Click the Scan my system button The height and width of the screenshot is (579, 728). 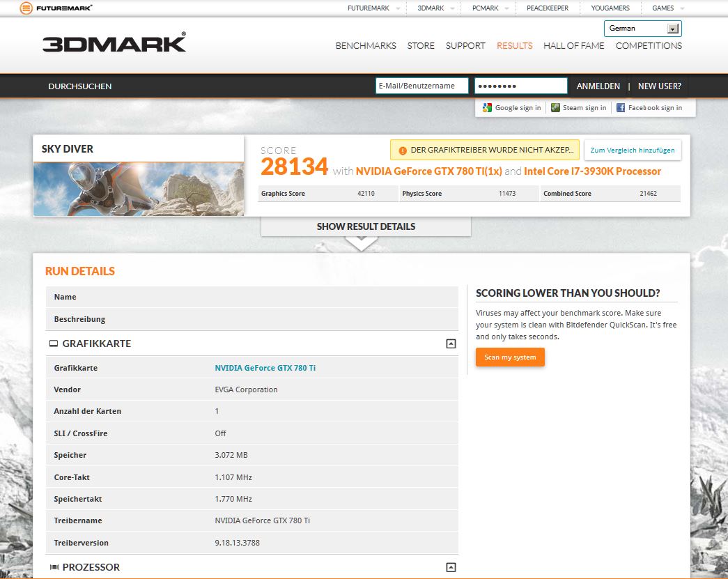(x=510, y=357)
